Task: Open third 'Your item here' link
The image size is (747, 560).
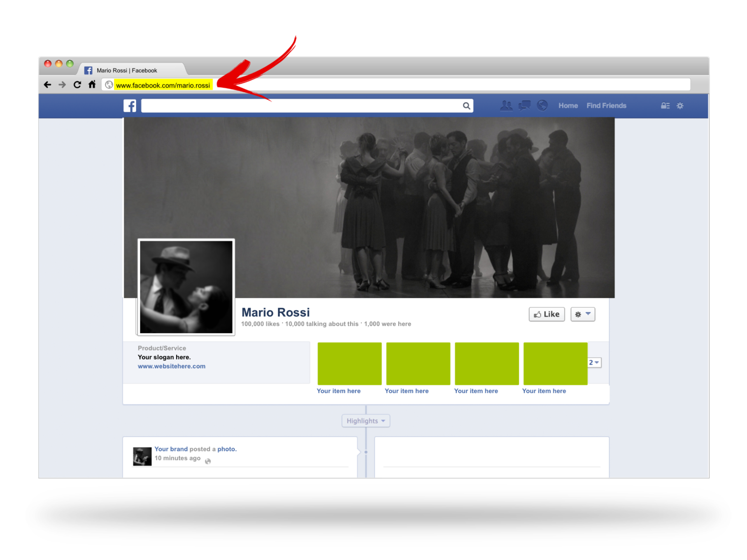Action: coord(476,391)
